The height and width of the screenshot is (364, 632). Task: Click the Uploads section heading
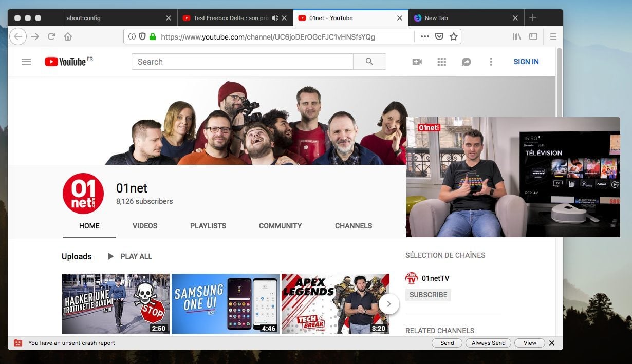[x=77, y=256]
